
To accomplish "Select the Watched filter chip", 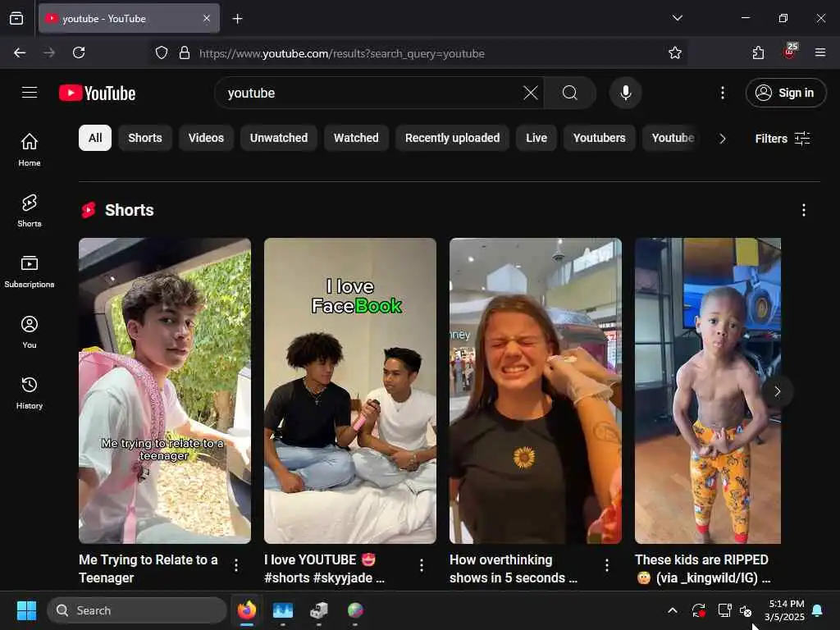I will (x=356, y=138).
